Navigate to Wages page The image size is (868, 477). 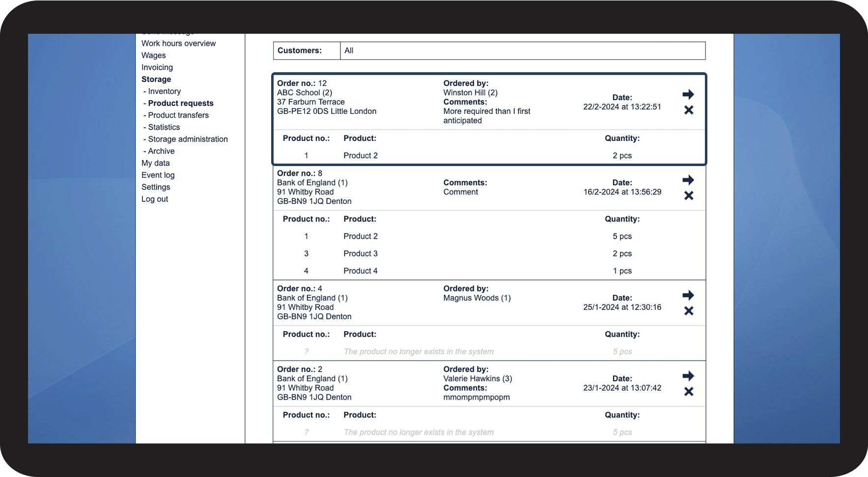pyautogui.click(x=154, y=56)
